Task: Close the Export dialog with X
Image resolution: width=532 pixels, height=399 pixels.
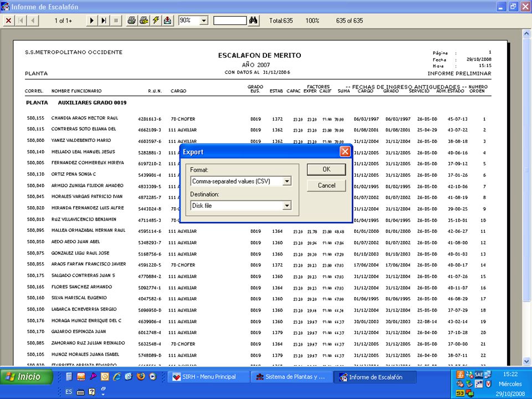Action: click(345, 152)
